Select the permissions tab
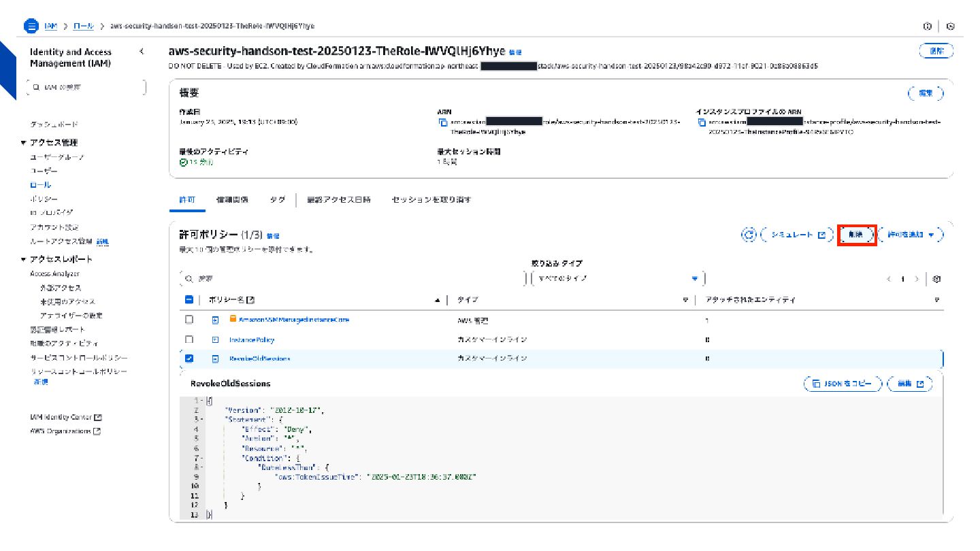980x551 pixels. click(187, 200)
